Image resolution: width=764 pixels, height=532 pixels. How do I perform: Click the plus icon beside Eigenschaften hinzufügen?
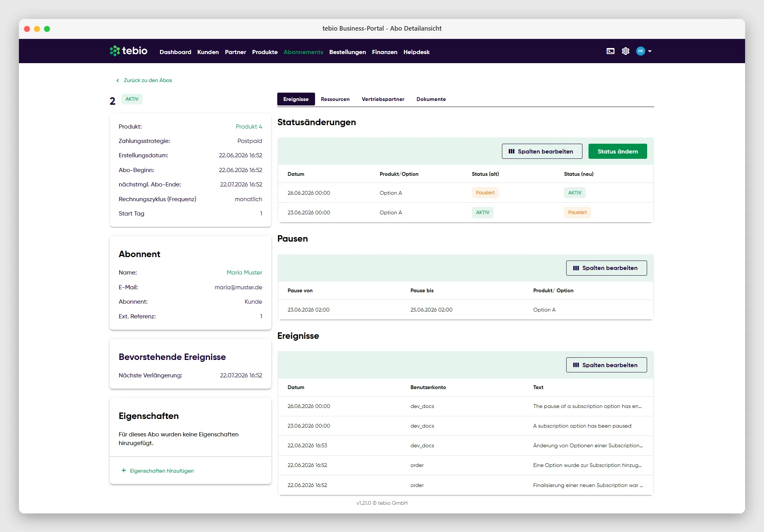[124, 470]
